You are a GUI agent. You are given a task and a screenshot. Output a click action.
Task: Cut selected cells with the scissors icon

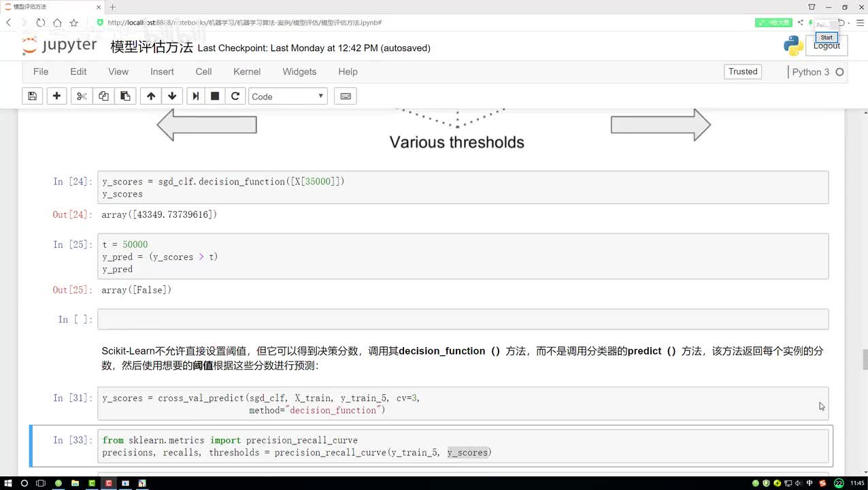(82, 96)
